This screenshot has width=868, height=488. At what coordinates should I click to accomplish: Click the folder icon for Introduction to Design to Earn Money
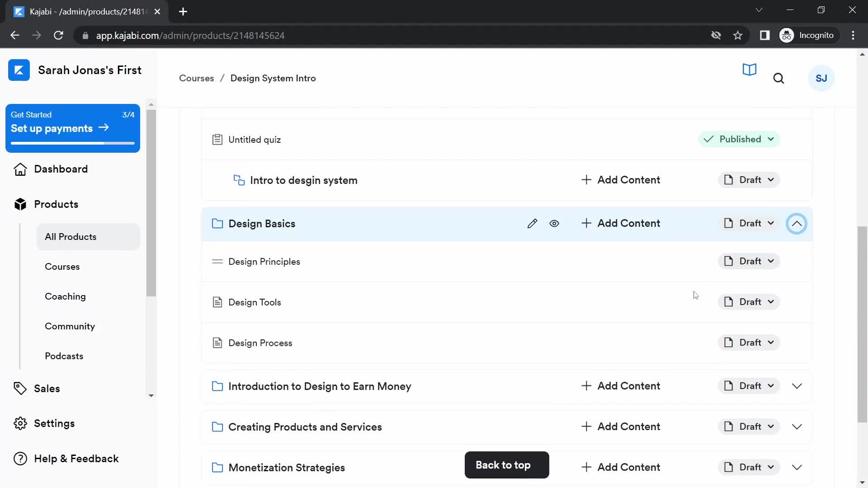click(217, 385)
